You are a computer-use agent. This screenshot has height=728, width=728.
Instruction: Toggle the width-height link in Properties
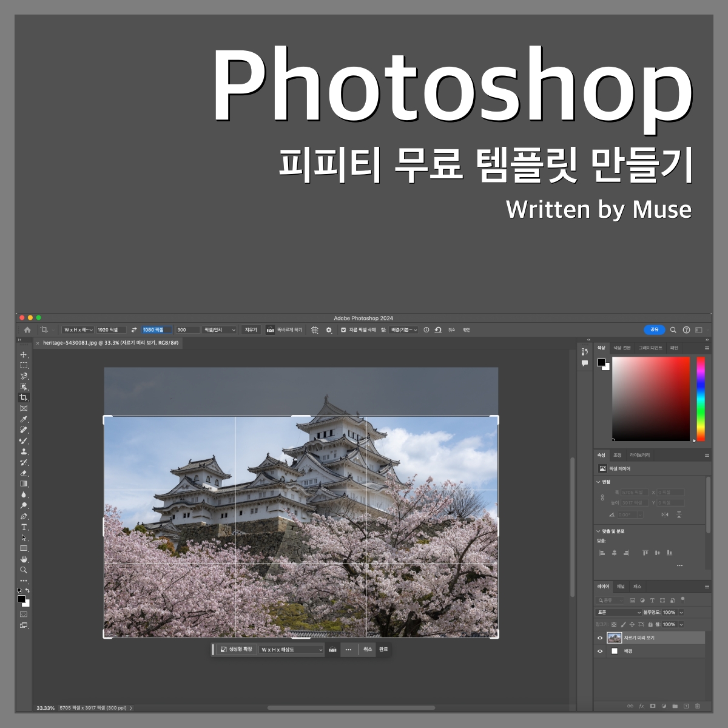(x=602, y=497)
